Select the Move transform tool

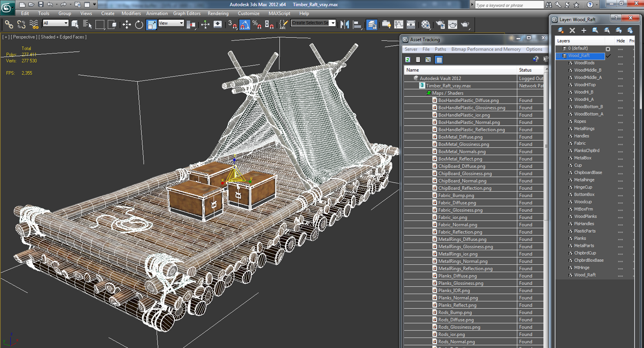[127, 25]
